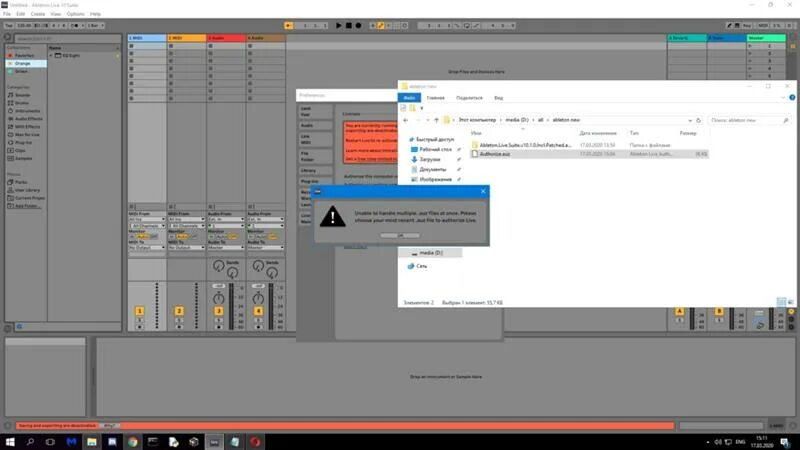Open File Folder tab in Preferences

pyautogui.click(x=316, y=156)
